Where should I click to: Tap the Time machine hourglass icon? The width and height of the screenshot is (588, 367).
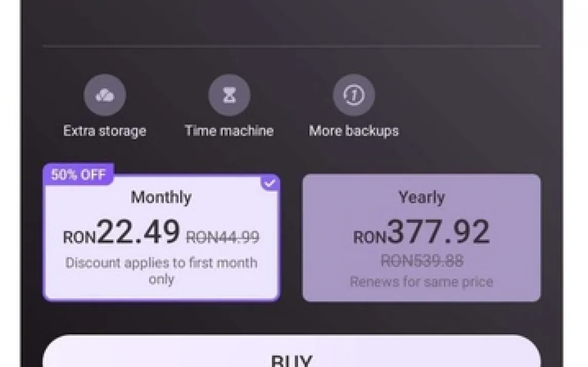tap(229, 95)
